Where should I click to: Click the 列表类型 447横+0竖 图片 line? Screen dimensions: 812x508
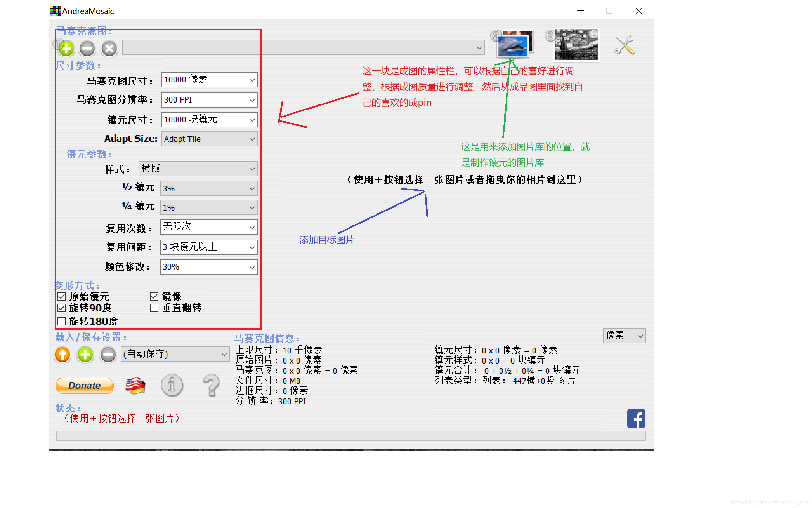(x=505, y=380)
